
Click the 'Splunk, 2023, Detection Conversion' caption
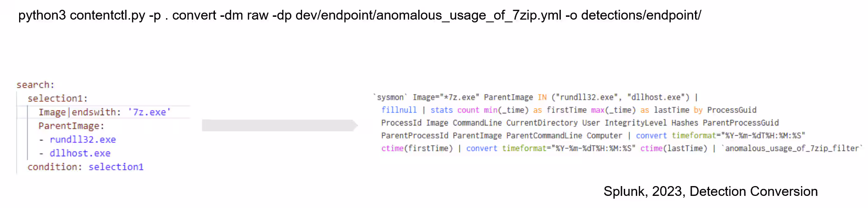[710, 191]
